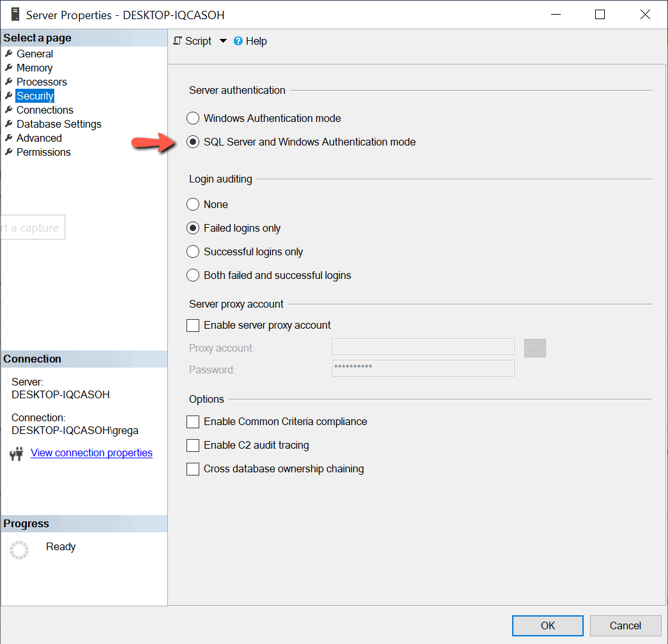Open the Database Settings page
The width and height of the screenshot is (668, 644).
[x=59, y=124]
